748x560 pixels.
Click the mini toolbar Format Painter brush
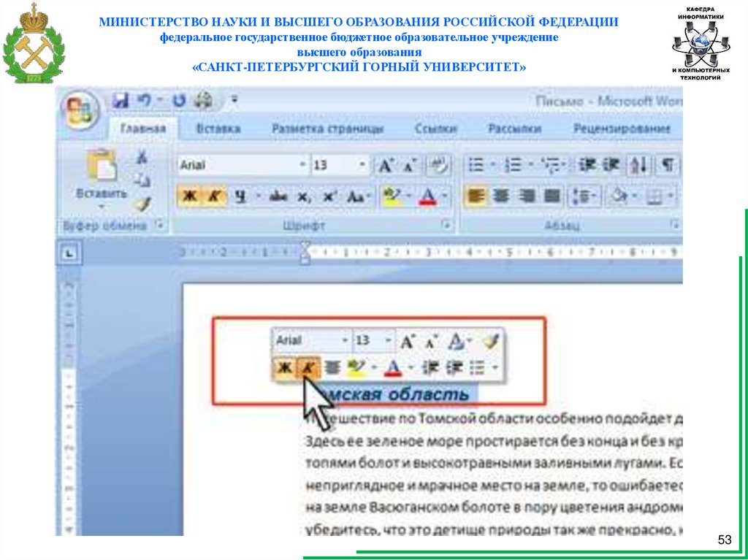(490, 340)
